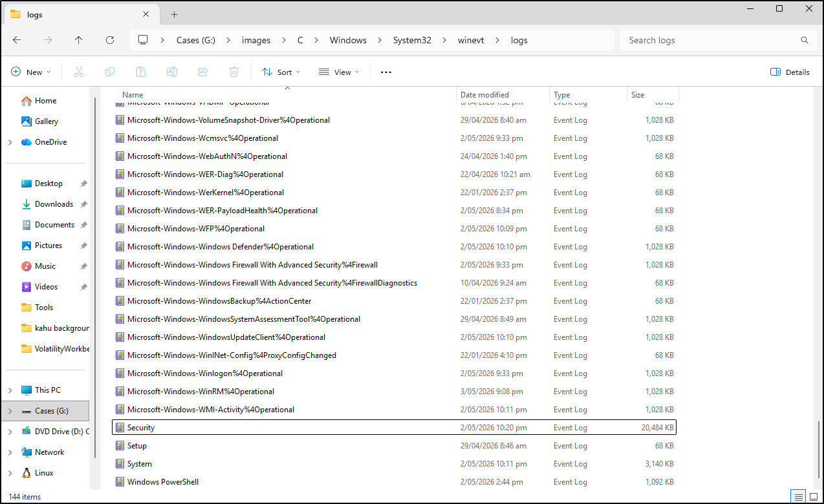Expand the Network tree node
This screenshot has width=824, height=504.
point(10,452)
